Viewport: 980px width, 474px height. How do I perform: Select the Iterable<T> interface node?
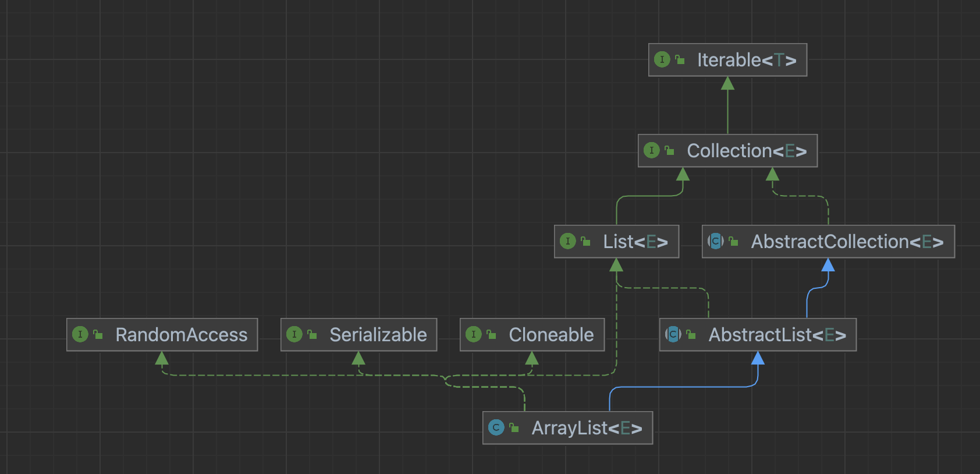[x=727, y=59]
